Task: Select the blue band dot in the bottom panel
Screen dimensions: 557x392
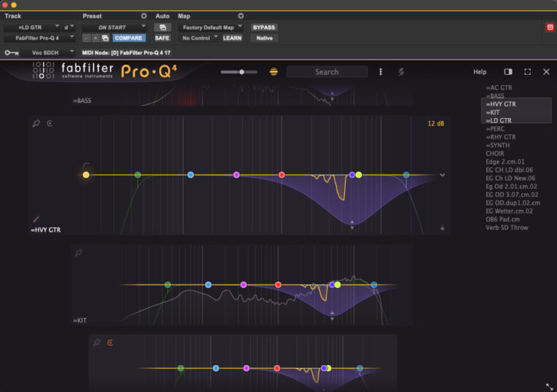Action: coord(216,369)
